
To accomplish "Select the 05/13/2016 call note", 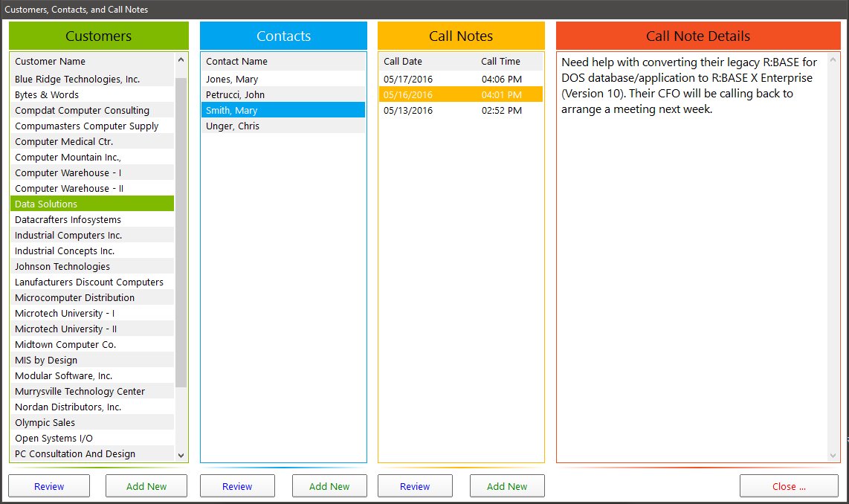I will 408,110.
